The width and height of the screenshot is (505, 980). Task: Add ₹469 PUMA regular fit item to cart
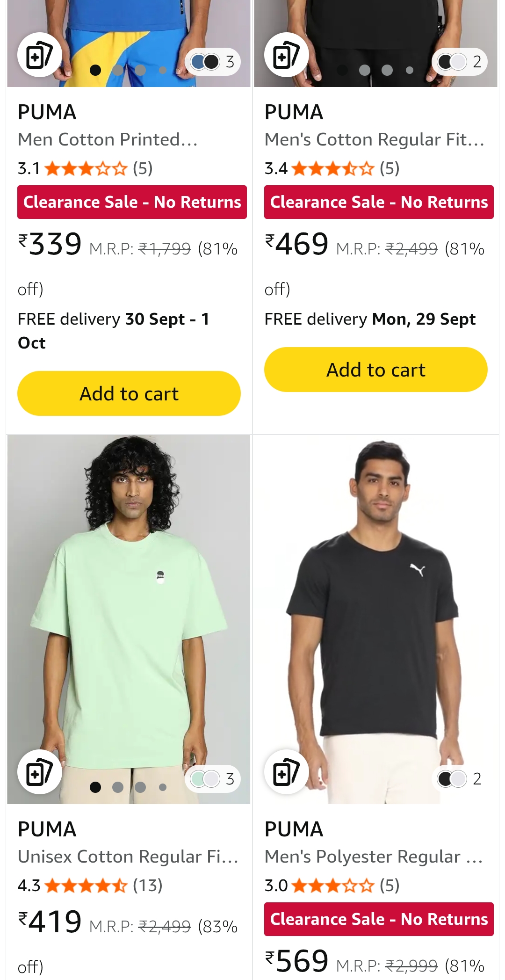point(375,370)
